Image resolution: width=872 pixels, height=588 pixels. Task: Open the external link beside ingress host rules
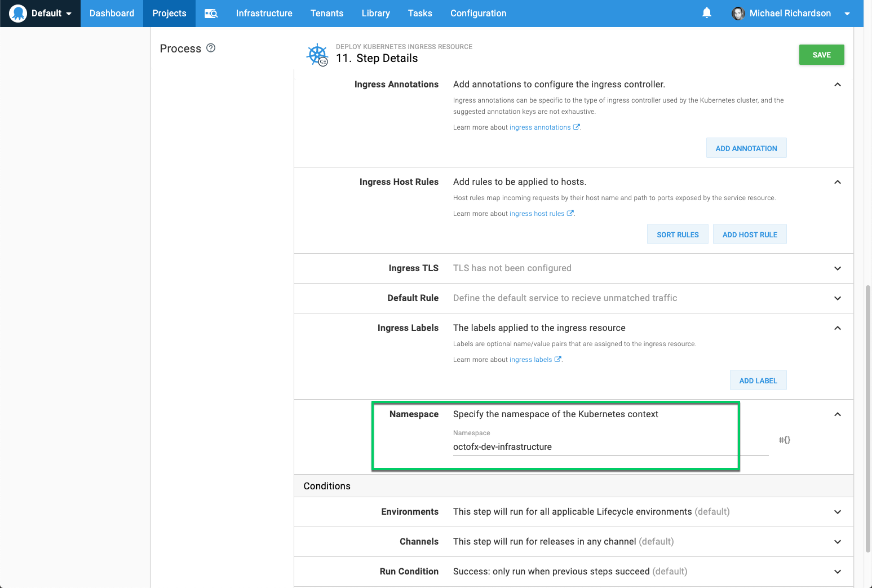[x=570, y=213]
